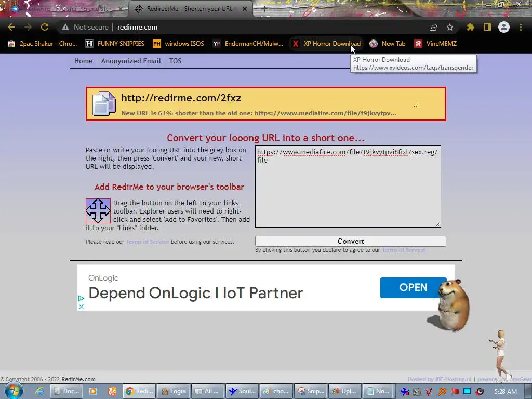Open the Soul... taskbar window

point(242,391)
